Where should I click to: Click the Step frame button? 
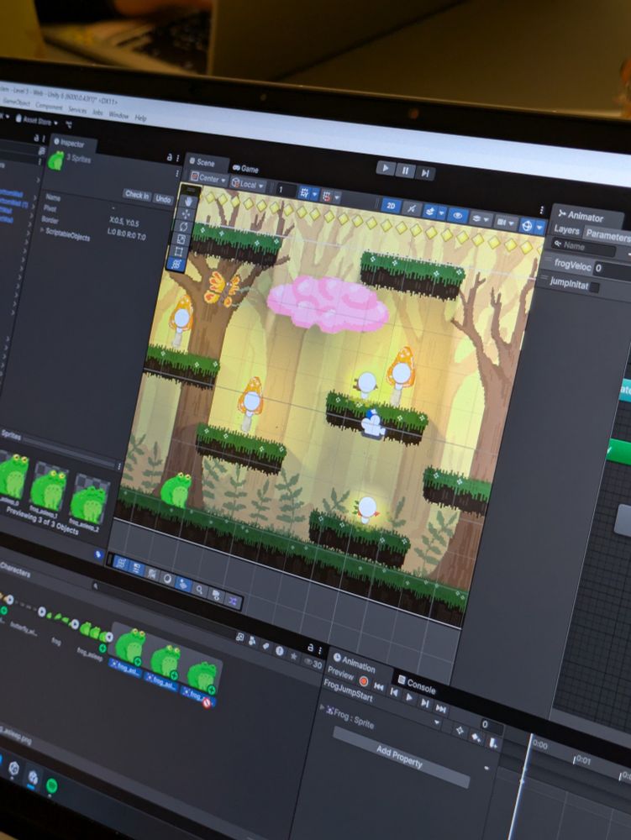click(x=425, y=172)
